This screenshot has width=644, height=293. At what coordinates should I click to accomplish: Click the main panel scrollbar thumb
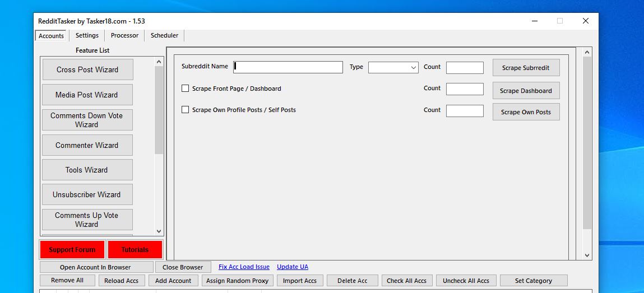[x=587, y=143]
